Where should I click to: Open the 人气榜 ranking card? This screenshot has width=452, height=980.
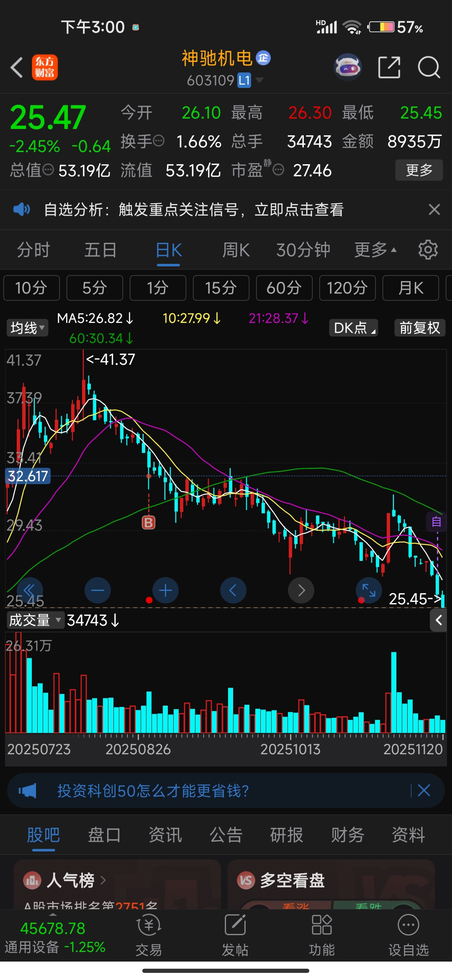[117, 884]
